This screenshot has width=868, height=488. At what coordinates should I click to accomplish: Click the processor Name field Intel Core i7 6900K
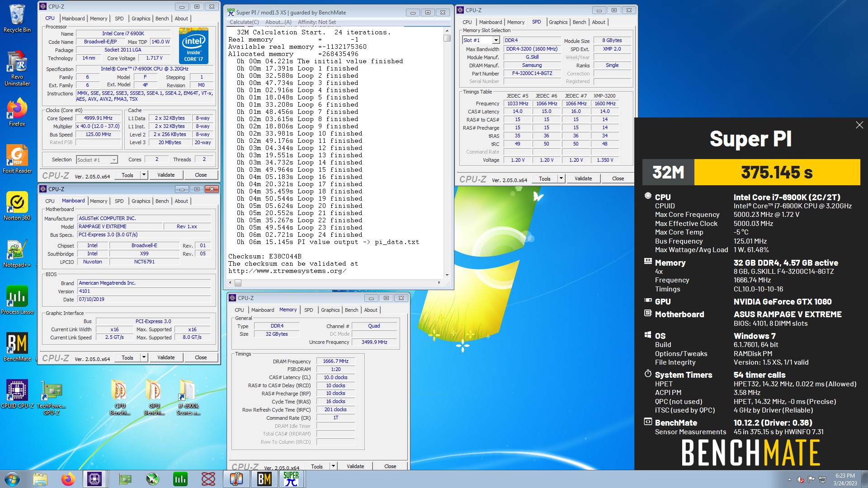(x=123, y=33)
